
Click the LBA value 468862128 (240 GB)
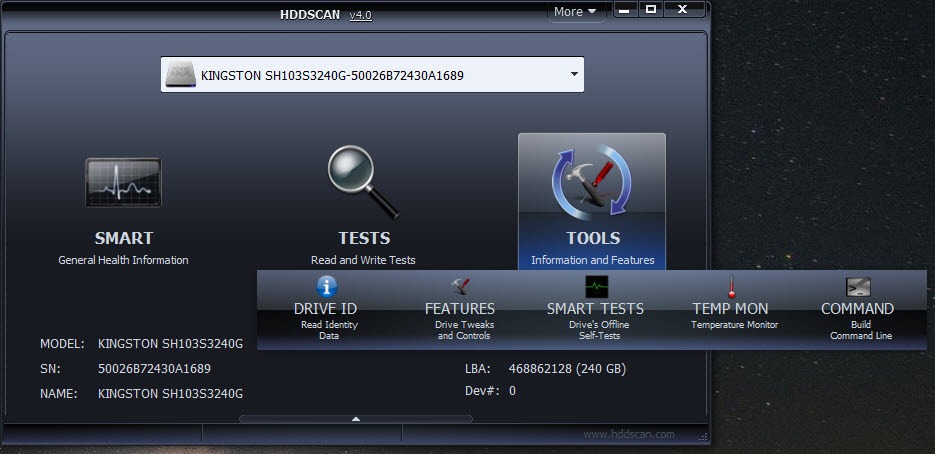[x=567, y=369]
